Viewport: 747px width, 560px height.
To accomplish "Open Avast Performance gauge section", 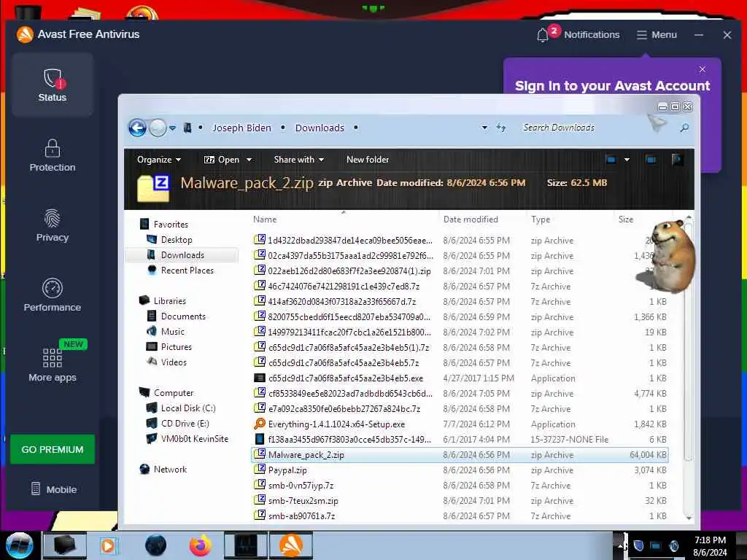I will [x=53, y=295].
